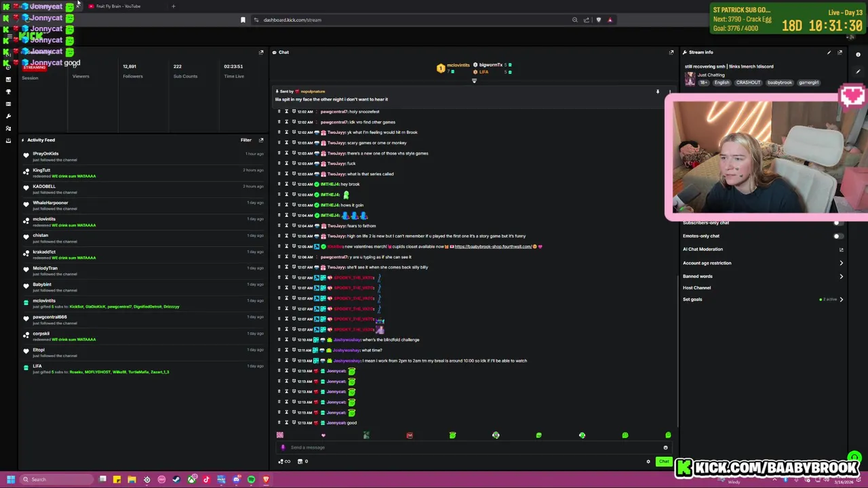Click the pin icon on pinned message
868x488 pixels.
tap(657, 91)
